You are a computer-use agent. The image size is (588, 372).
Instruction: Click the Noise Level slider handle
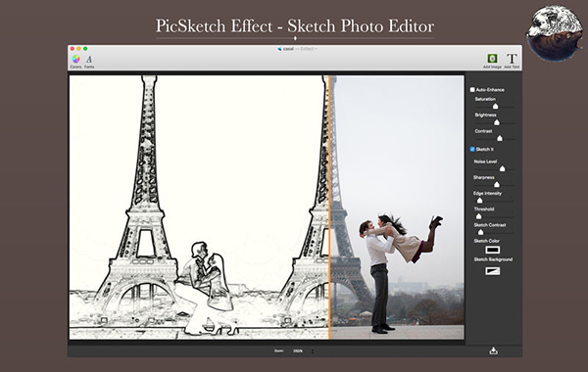(x=502, y=168)
